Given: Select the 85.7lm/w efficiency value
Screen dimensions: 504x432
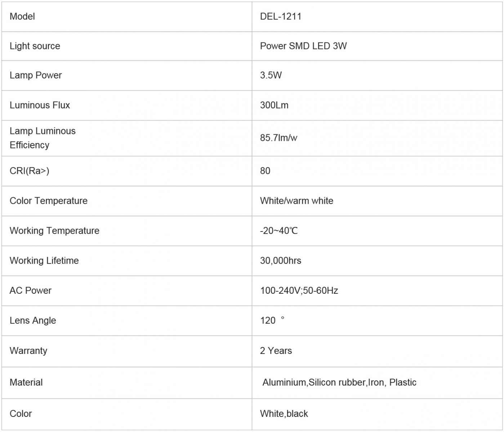Looking at the screenshot, I should coord(278,138).
